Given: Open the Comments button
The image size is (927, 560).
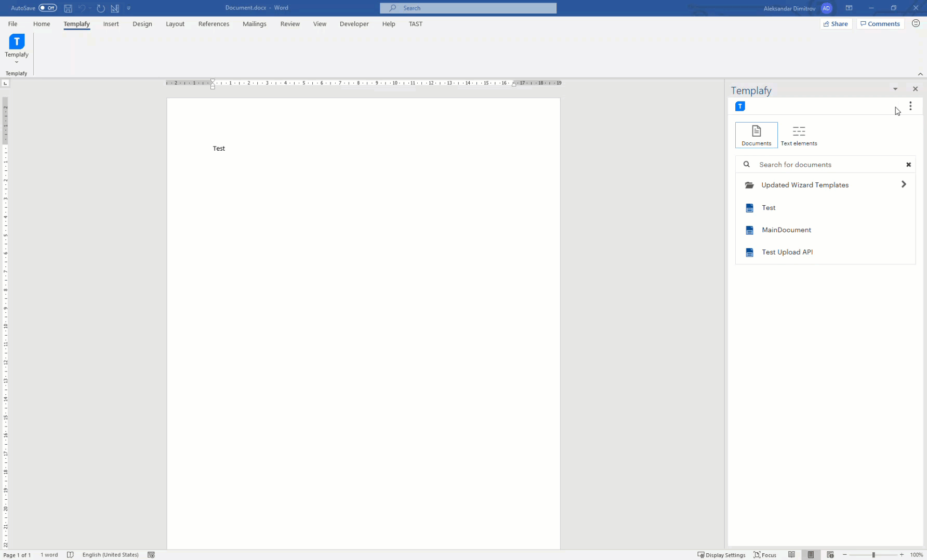Looking at the screenshot, I should [880, 24].
